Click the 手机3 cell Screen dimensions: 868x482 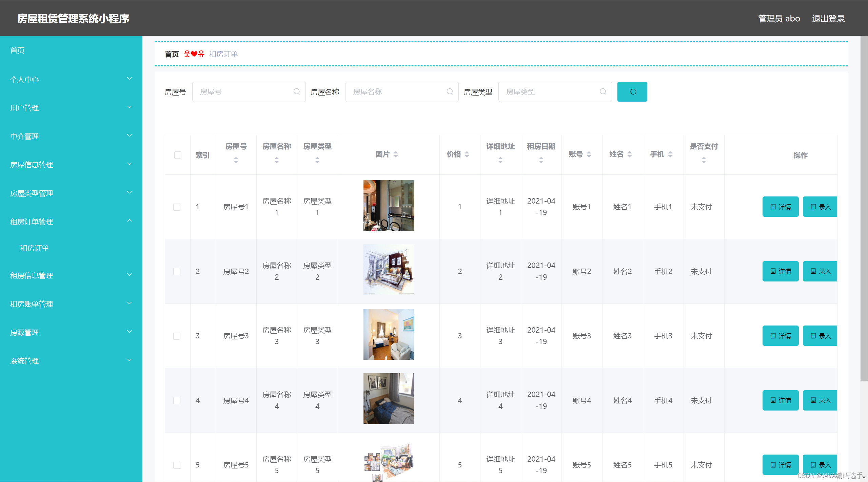(x=663, y=336)
